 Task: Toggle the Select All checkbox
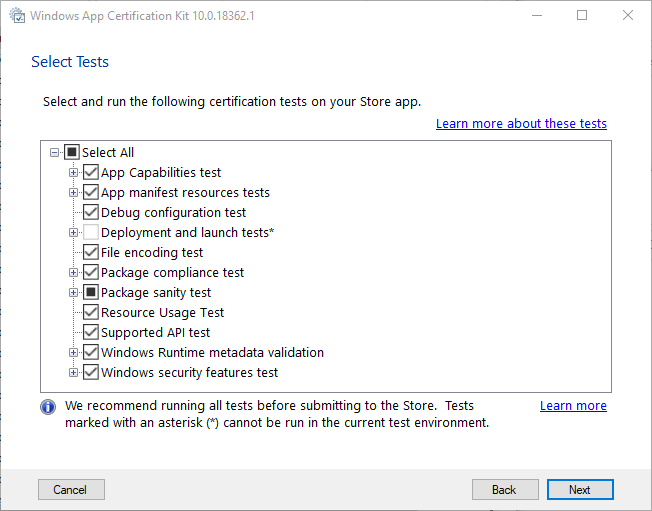(x=72, y=152)
